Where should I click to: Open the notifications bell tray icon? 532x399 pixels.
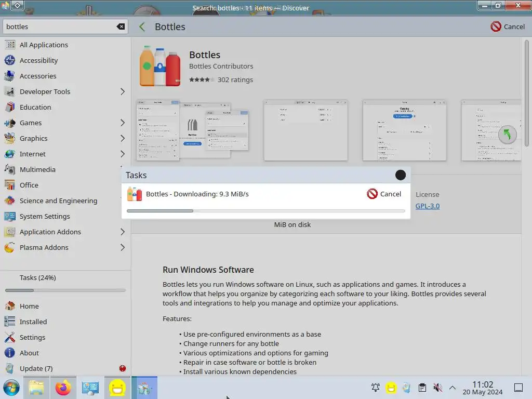[x=376, y=388]
